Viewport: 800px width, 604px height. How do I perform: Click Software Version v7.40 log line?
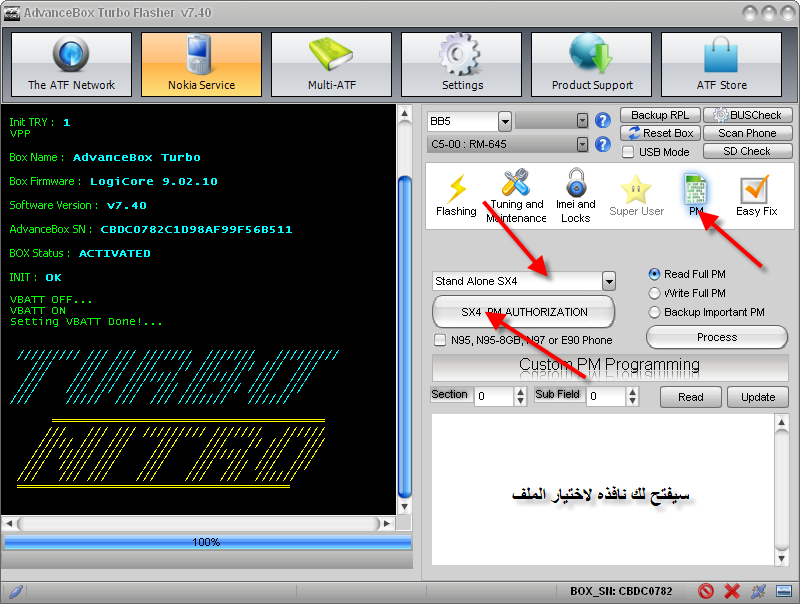click(78, 205)
